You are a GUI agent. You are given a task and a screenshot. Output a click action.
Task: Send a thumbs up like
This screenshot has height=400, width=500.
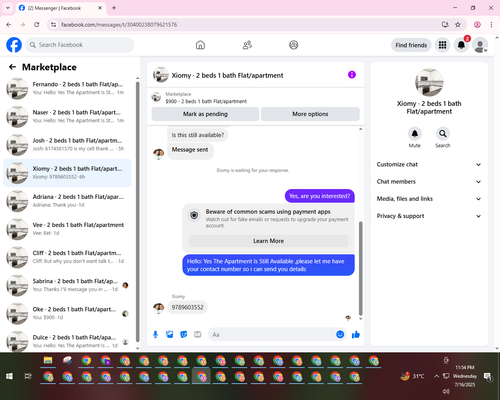pyautogui.click(x=356, y=334)
